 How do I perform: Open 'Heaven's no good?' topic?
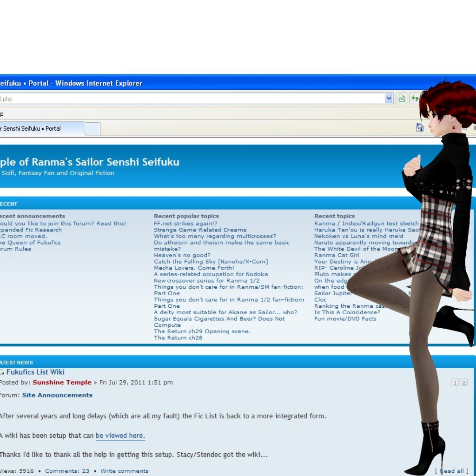pyautogui.click(x=182, y=255)
